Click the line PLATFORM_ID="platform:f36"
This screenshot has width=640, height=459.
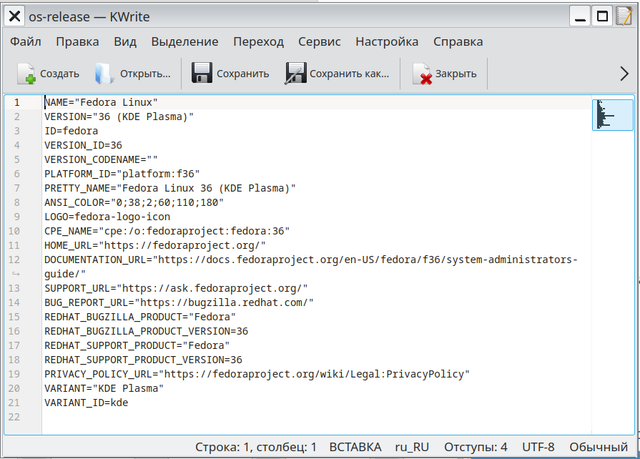[122, 174]
